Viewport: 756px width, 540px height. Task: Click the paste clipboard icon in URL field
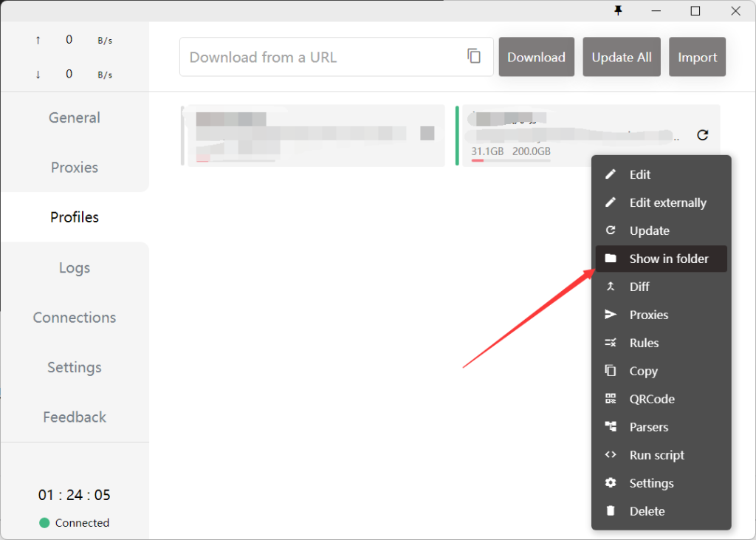(x=474, y=56)
